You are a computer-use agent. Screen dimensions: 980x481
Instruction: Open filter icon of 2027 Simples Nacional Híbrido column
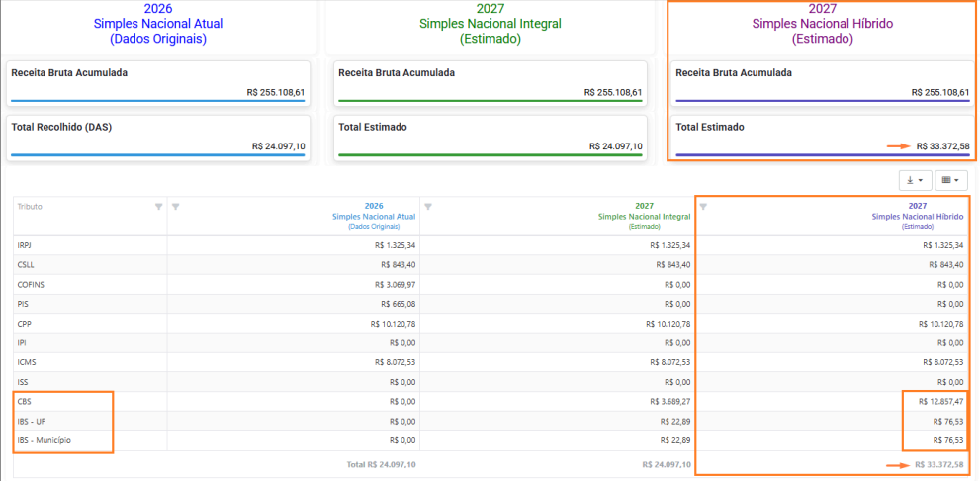coord(703,207)
